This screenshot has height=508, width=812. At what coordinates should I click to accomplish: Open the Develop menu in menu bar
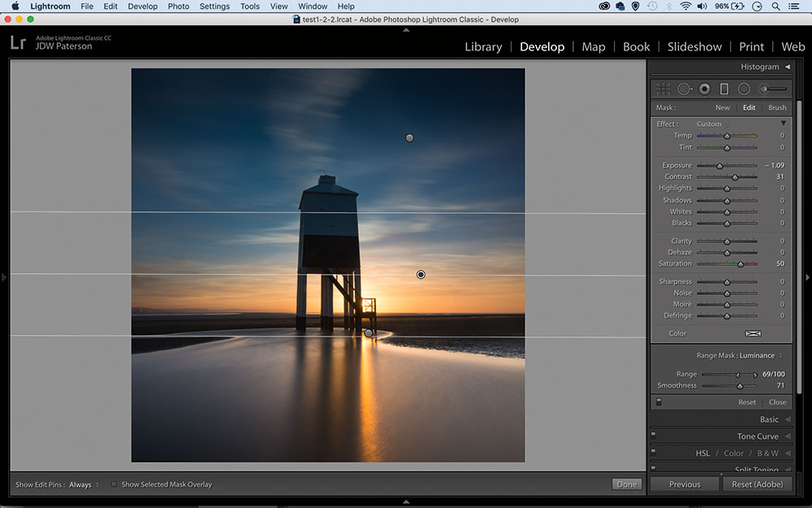click(142, 7)
